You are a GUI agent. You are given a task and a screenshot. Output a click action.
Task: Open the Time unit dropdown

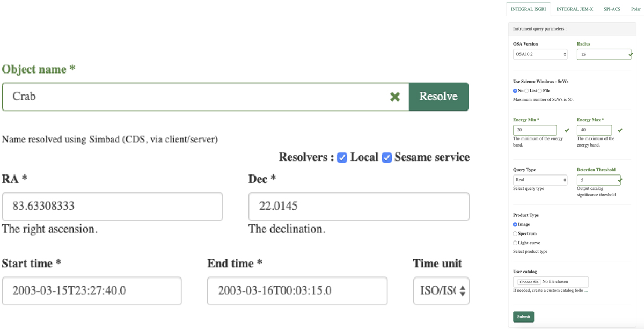441,291
